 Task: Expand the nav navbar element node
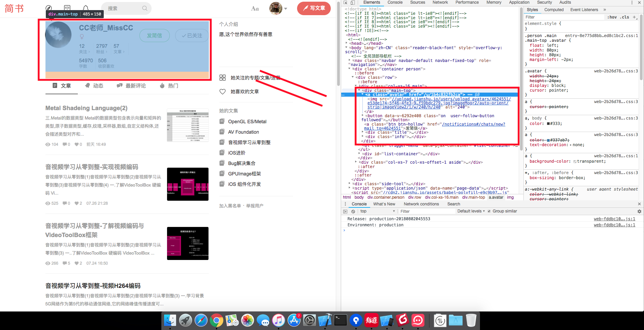pyautogui.click(x=349, y=61)
